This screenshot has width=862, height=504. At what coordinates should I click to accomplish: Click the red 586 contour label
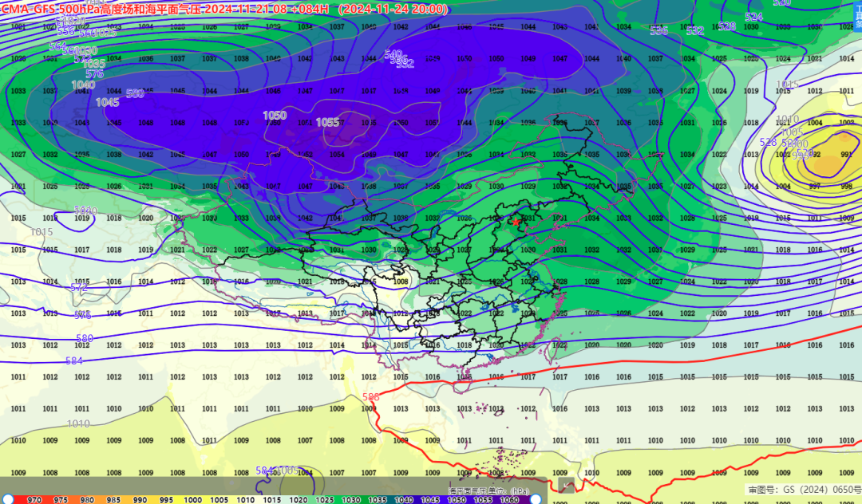pos(371,396)
